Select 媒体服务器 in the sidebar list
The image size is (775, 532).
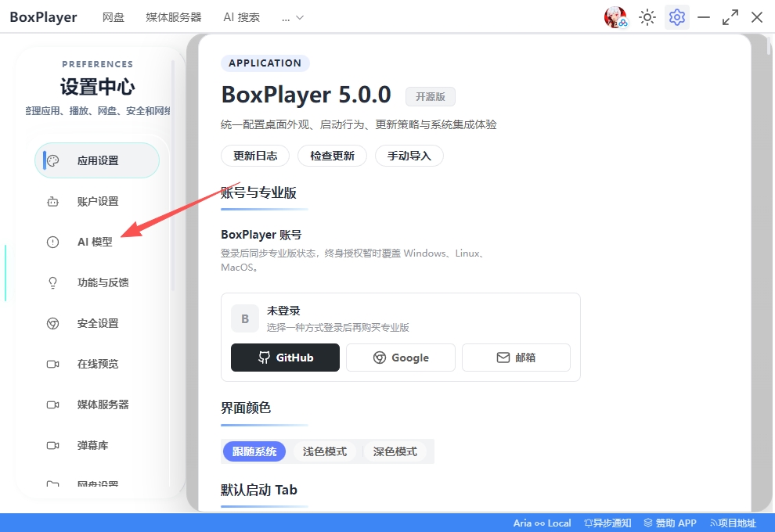(x=97, y=404)
